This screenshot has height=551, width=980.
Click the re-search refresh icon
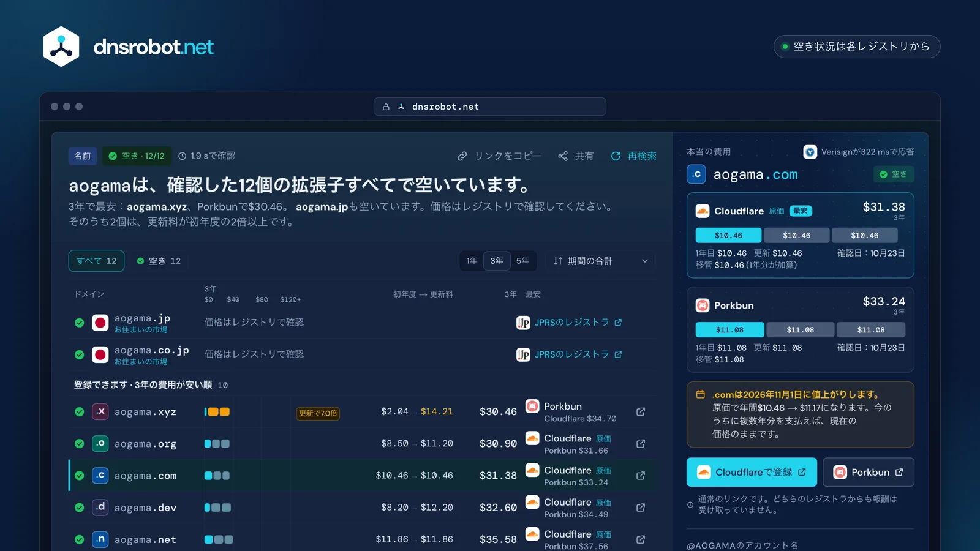coord(616,156)
